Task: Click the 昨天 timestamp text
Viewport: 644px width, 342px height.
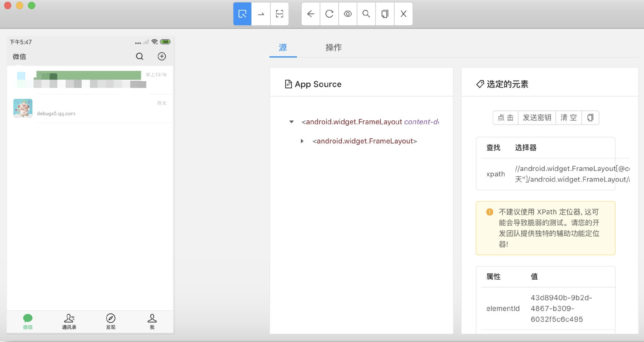Action: pos(162,103)
